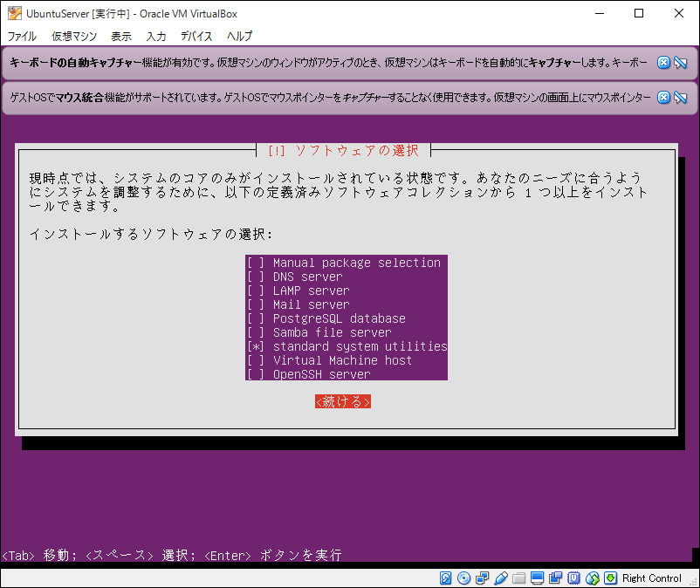Image resolution: width=700 pixels, height=588 pixels.
Task: Select the Samba file server checkbox
Action: tap(255, 332)
